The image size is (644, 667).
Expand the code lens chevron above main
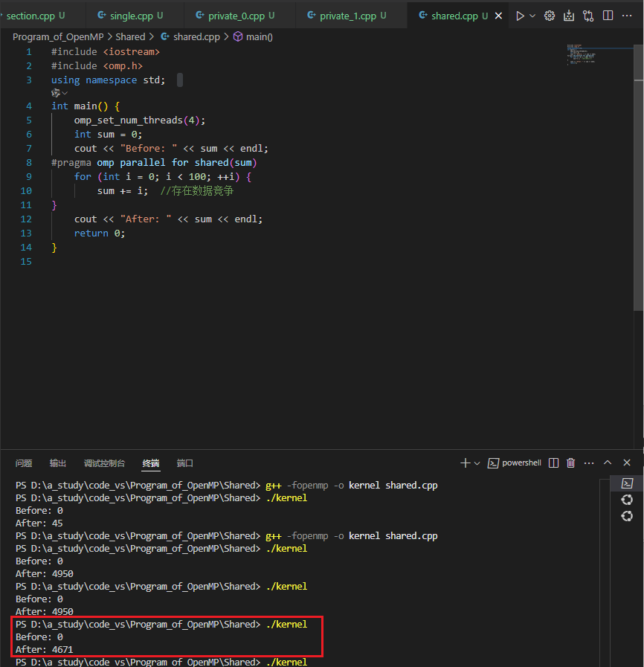(x=65, y=93)
